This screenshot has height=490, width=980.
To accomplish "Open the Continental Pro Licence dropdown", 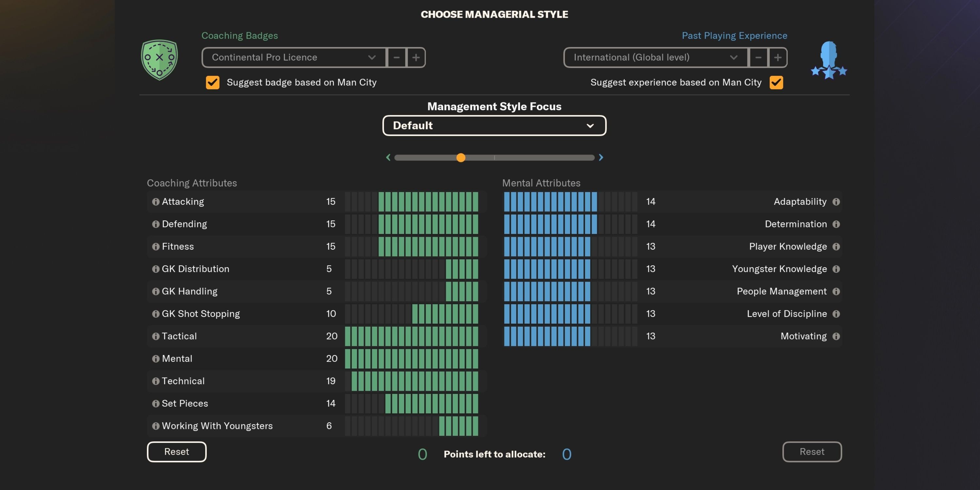I will point(293,57).
